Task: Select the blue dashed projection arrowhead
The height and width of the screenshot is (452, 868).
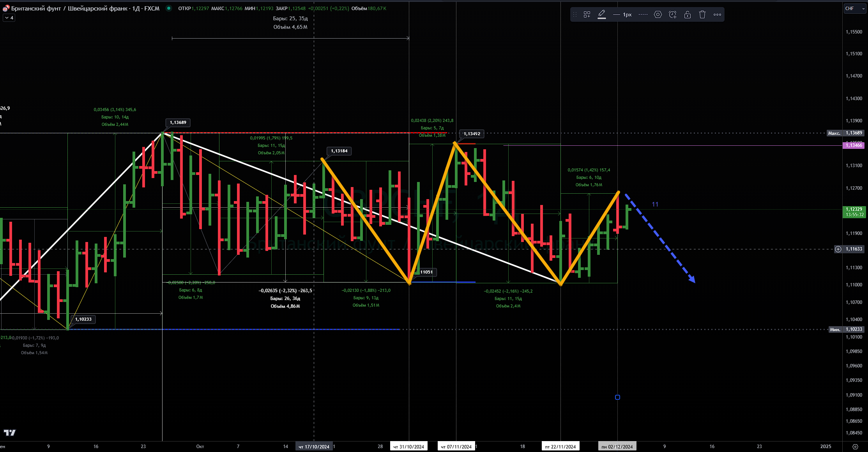Action: pyautogui.click(x=692, y=279)
